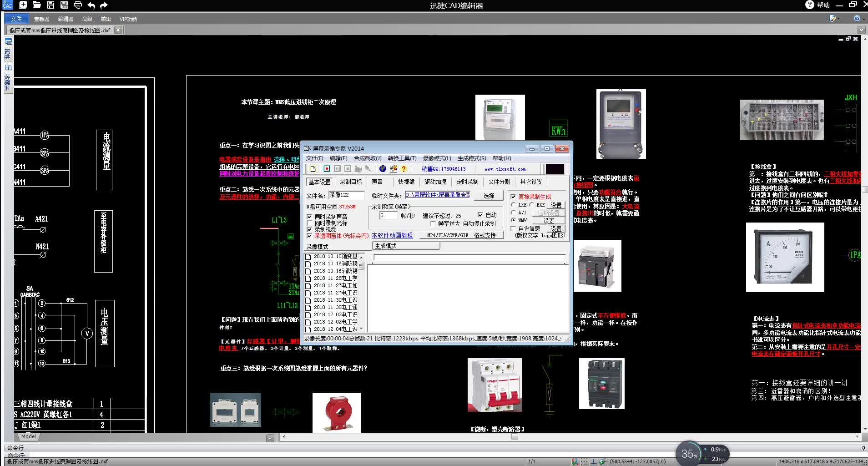Screen dimensions: 868x466
Task: Click the black color preview box in recorder
Action: pos(555,169)
